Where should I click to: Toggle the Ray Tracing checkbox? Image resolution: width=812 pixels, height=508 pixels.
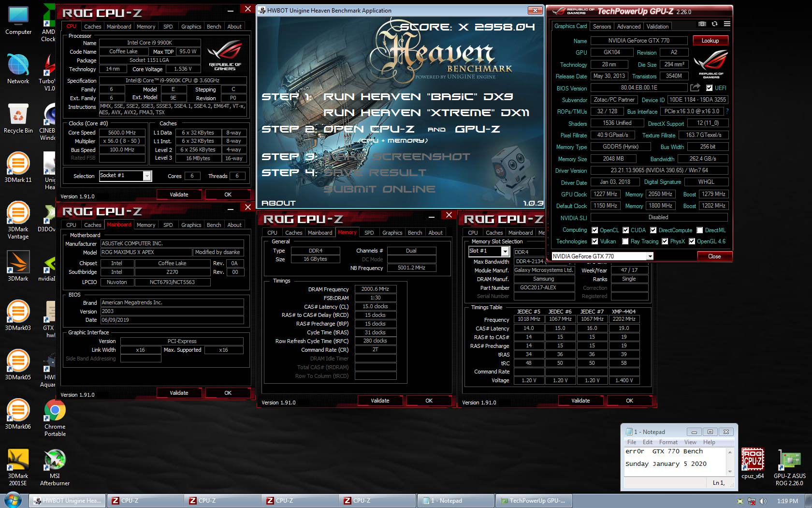pyautogui.click(x=625, y=241)
